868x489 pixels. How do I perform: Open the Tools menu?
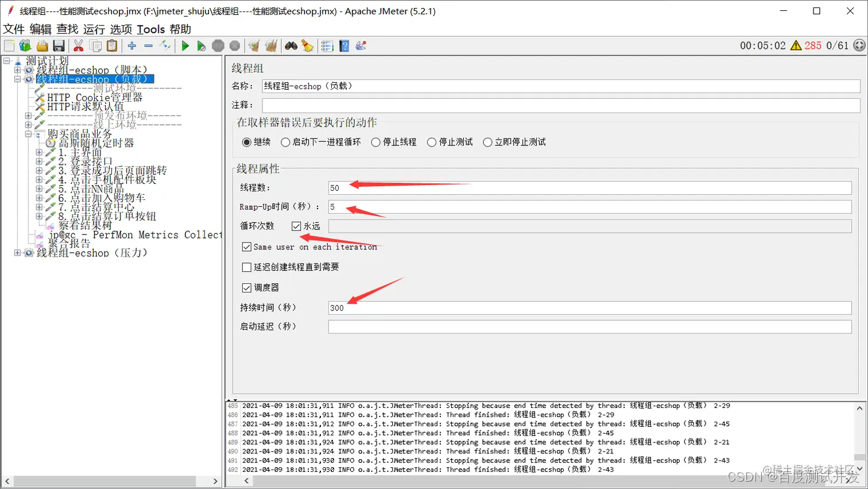click(x=151, y=29)
